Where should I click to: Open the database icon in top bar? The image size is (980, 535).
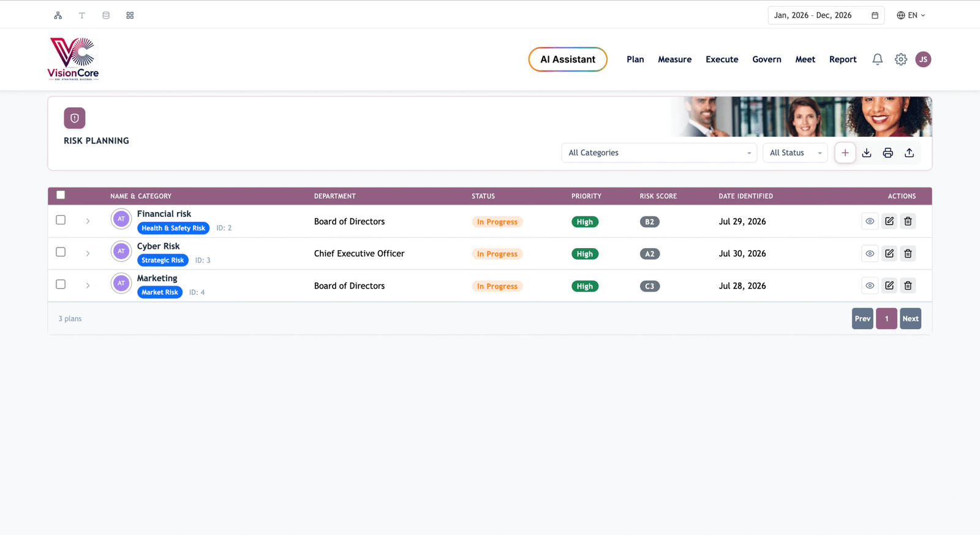[x=106, y=15]
